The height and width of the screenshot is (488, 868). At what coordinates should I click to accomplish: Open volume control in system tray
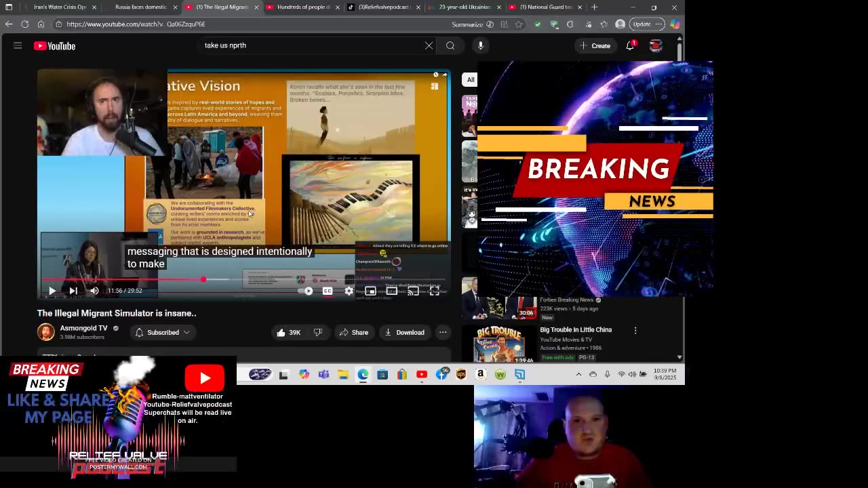point(632,374)
